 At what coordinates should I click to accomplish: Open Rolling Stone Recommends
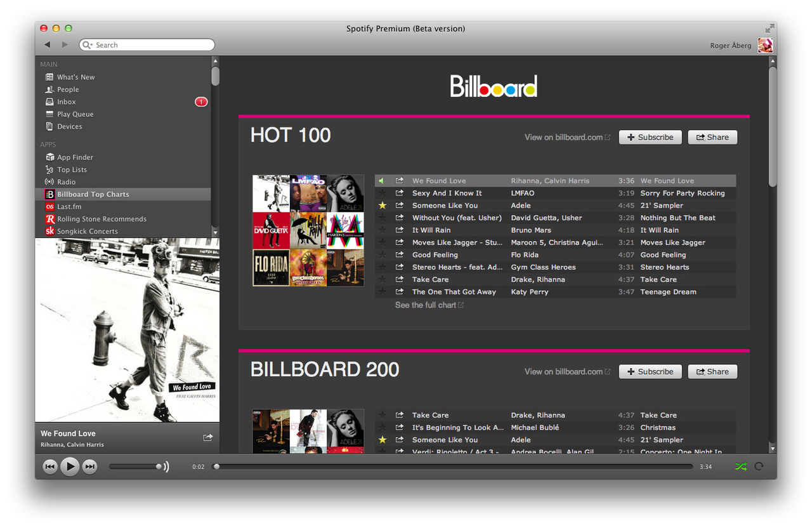pos(101,218)
